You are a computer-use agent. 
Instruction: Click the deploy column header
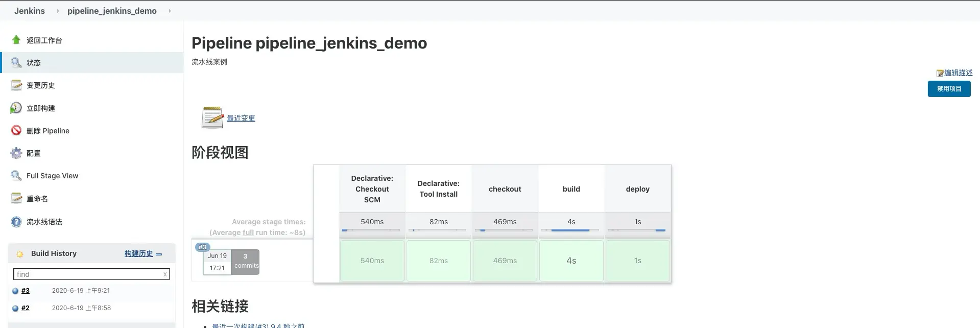[638, 189]
